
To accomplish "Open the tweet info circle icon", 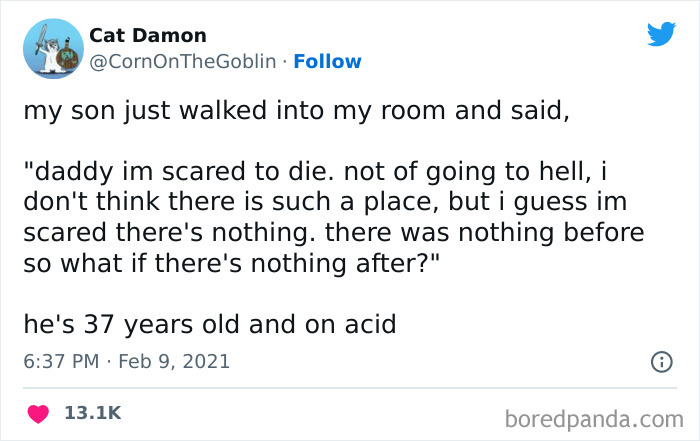I will coord(661,361).
